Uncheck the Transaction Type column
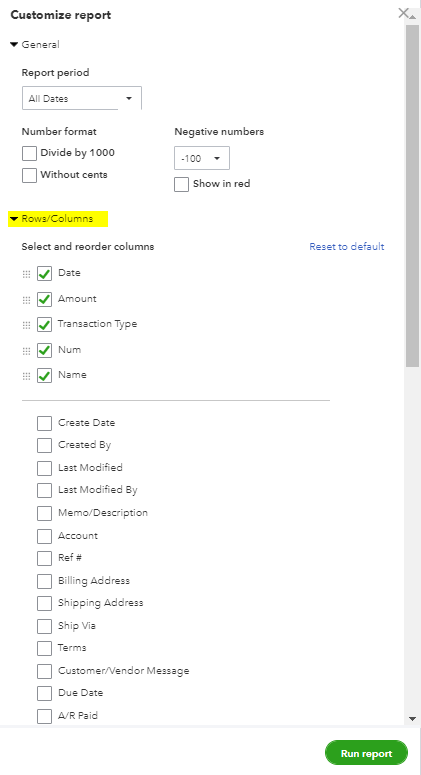 (x=44, y=325)
